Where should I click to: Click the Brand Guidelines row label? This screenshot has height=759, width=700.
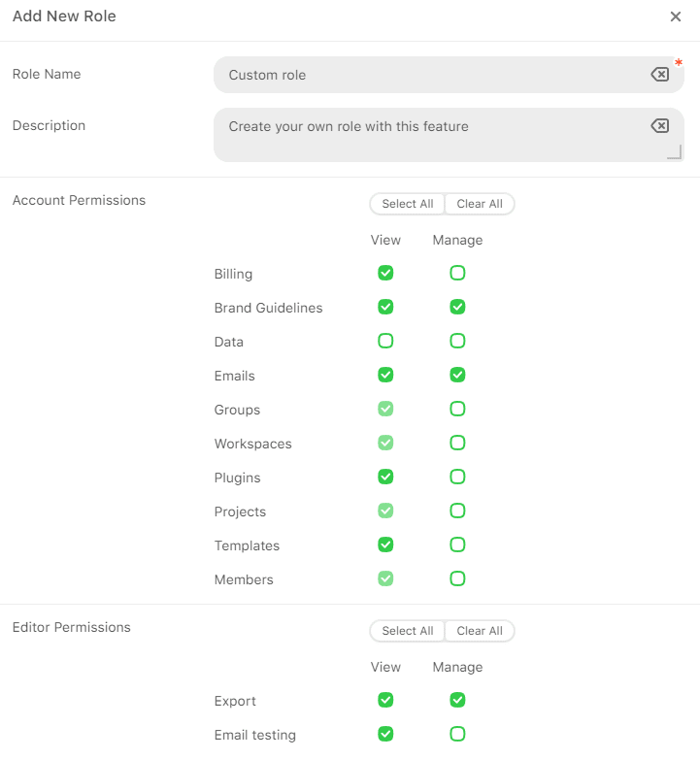(268, 308)
